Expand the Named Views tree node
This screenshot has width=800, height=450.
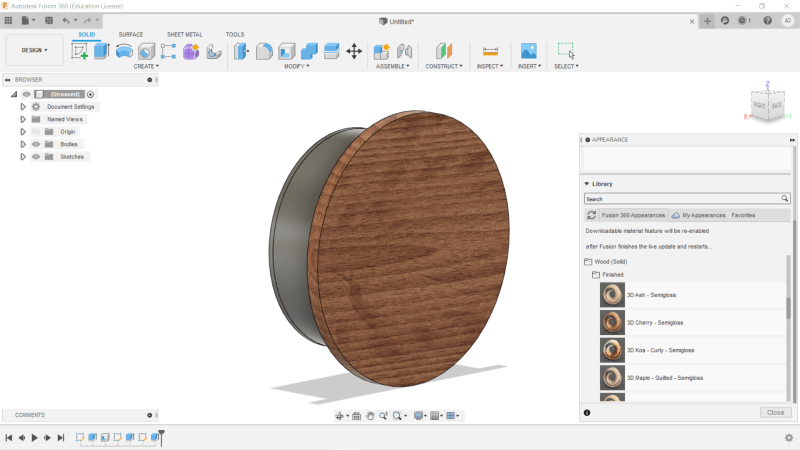click(23, 119)
